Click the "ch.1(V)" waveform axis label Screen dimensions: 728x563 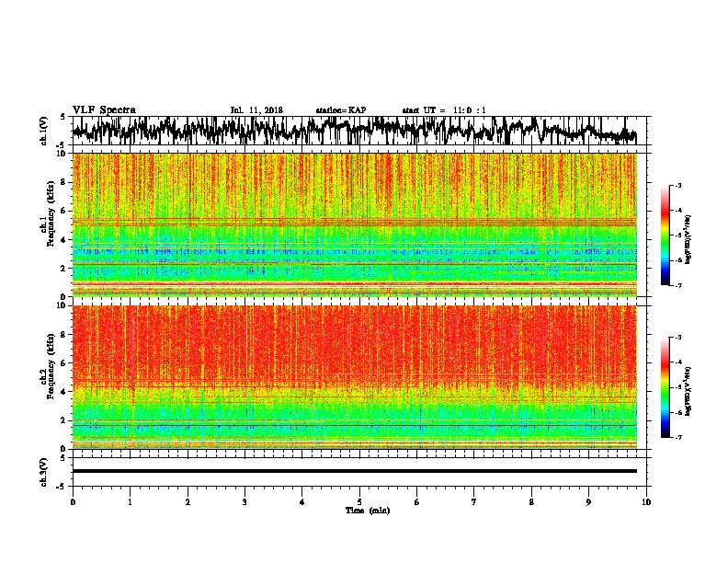pos(44,131)
